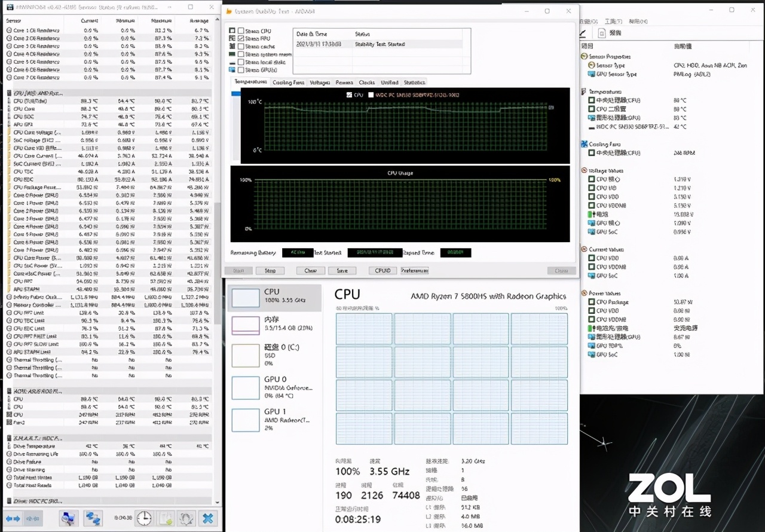Image resolution: width=765 pixels, height=532 pixels.
Task: Enable the Stress CPU checkbox
Action: coord(240,30)
